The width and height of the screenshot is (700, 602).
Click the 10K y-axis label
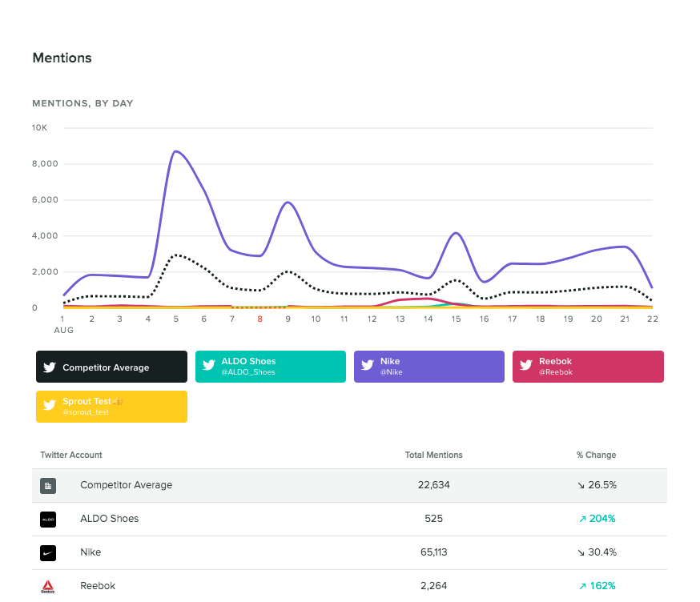tap(39, 127)
